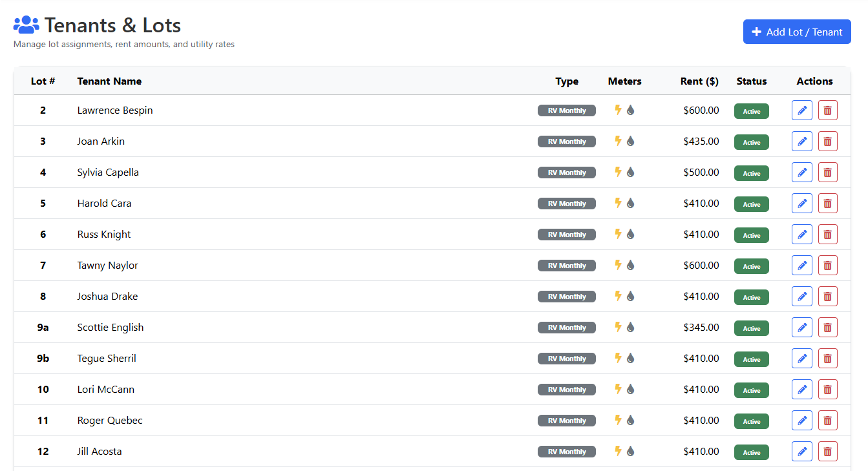This screenshot has width=868, height=471.
Task: Edit Lori McCann's lot 10 record
Action: pos(802,390)
